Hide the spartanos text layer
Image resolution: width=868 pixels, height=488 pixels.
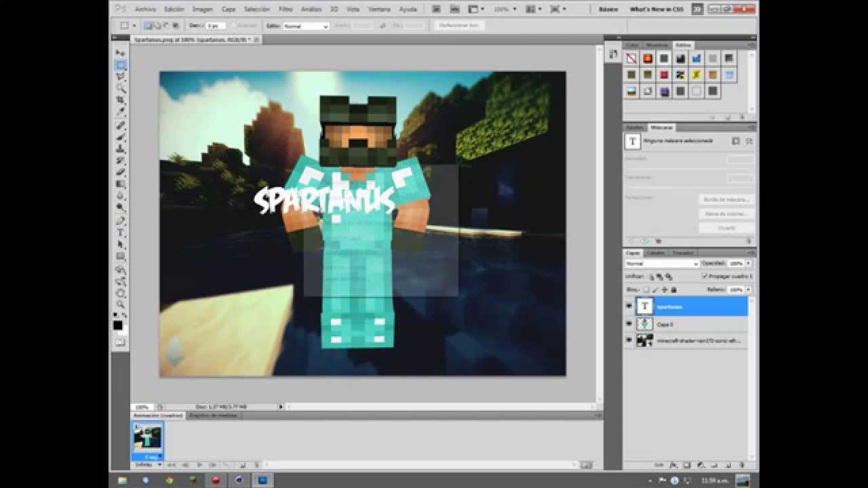coord(629,306)
